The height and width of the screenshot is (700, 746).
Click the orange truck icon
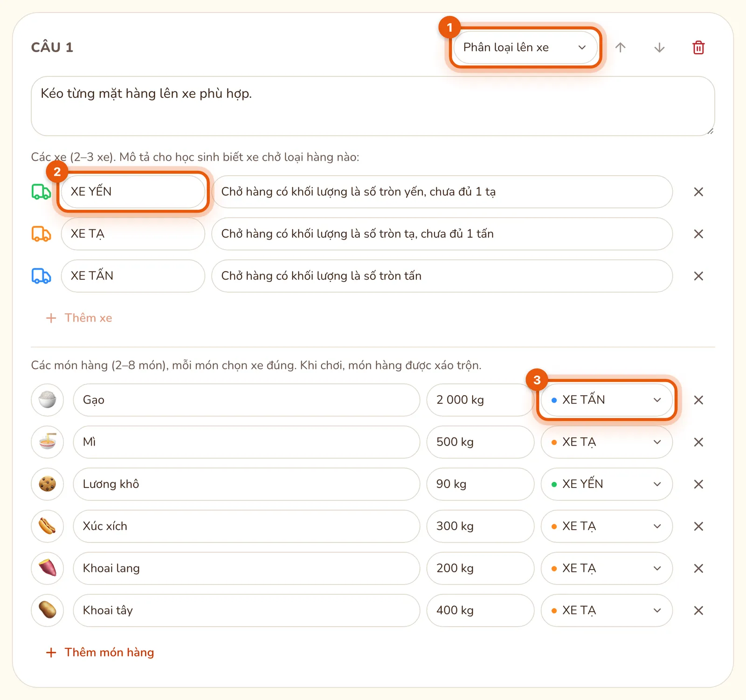pyautogui.click(x=41, y=233)
